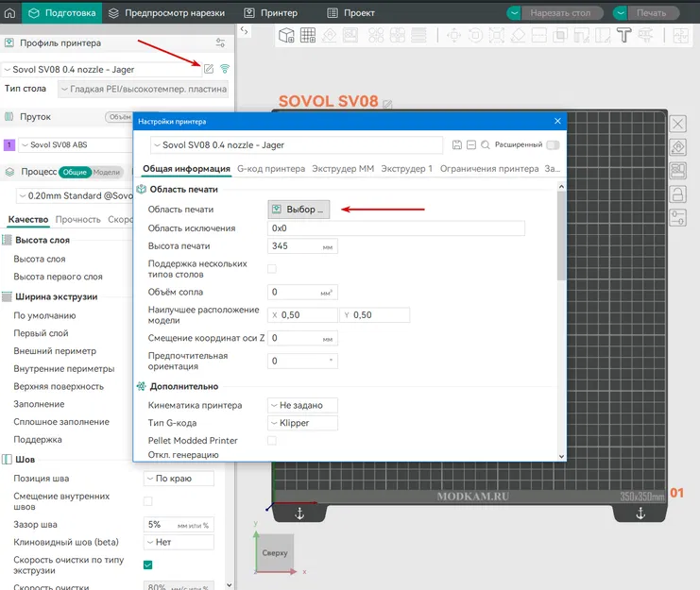Image resolution: width=700 pixels, height=590 pixels.
Task: Open the Тип G-кода Klipper dropdown
Action: tap(302, 423)
